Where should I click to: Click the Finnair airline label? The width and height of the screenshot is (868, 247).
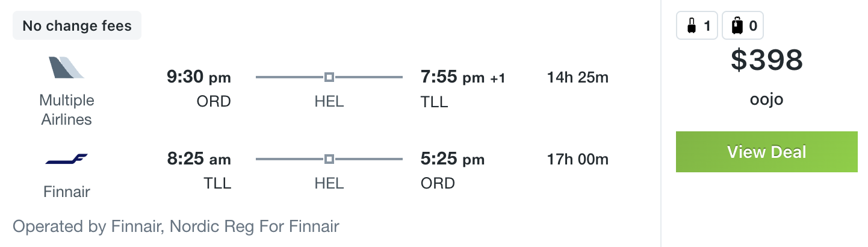[x=67, y=192]
